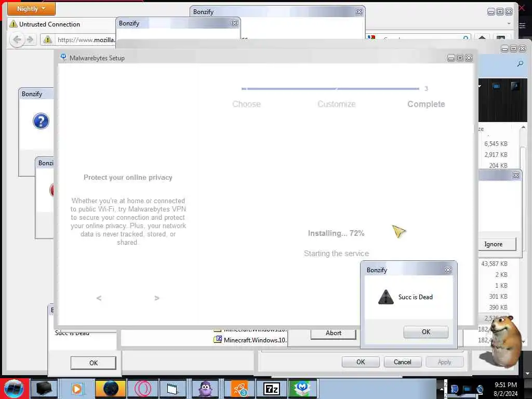
Task: Click the search magnifier in Nightly's search box
Action: tap(466, 37)
